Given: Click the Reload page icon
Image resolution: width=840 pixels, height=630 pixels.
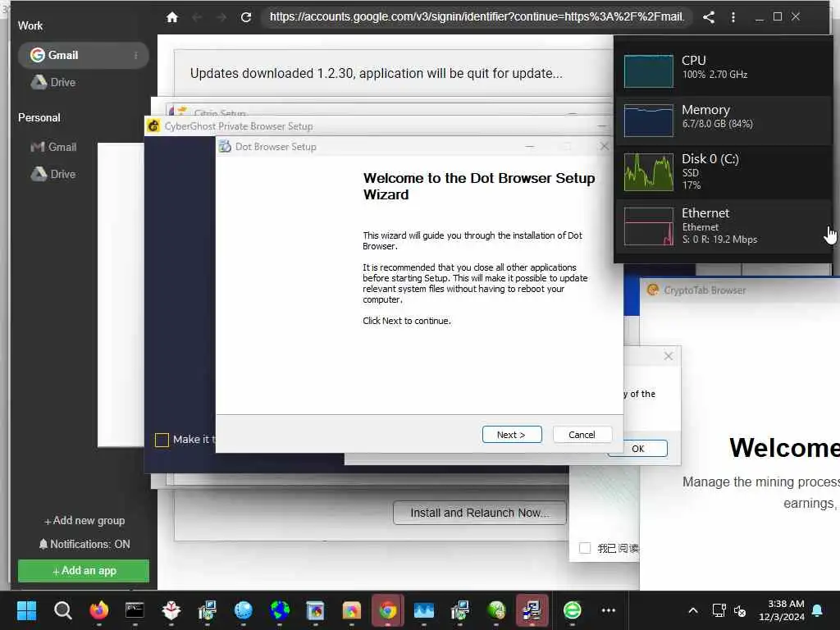Looking at the screenshot, I should 246,17.
